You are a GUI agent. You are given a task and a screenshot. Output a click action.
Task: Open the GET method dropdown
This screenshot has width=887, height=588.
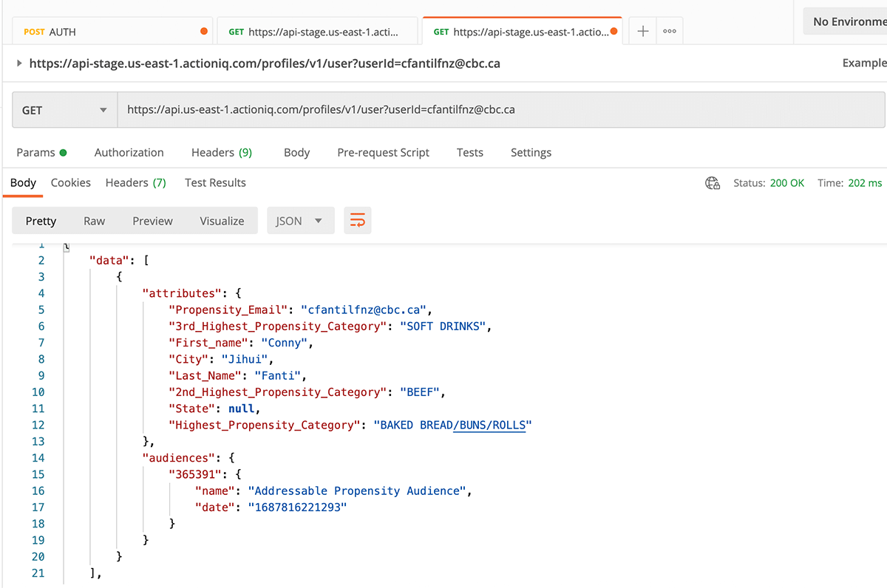click(64, 110)
